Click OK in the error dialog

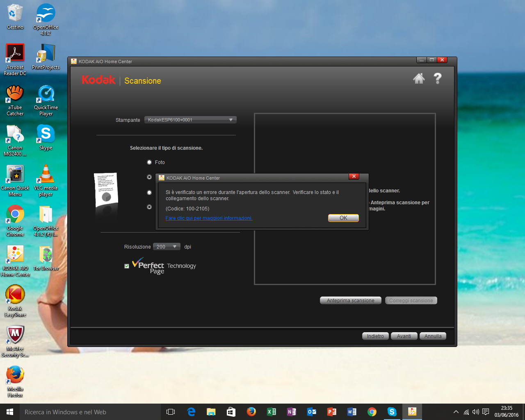pyautogui.click(x=343, y=218)
